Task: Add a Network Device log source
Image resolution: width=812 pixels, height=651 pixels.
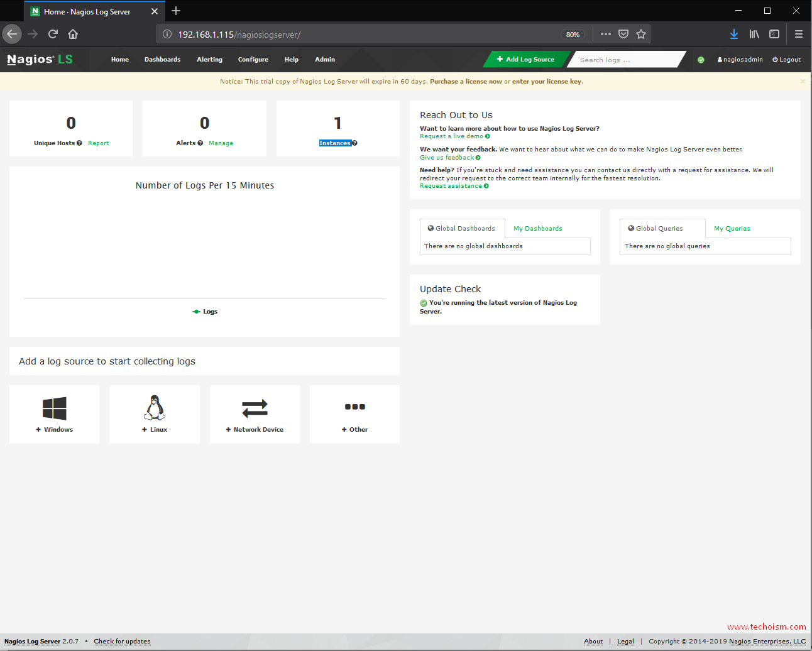Action: (x=255, y=414)
